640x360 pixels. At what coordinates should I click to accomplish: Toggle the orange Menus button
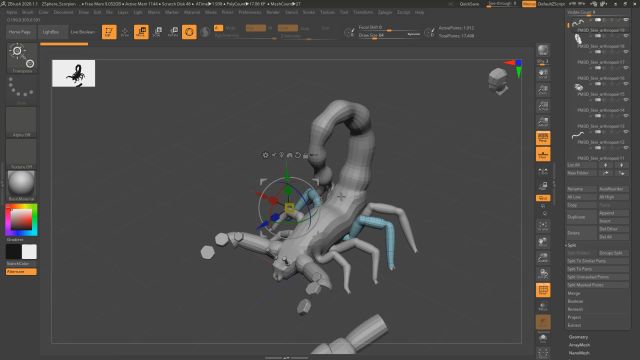pos(529,4)
